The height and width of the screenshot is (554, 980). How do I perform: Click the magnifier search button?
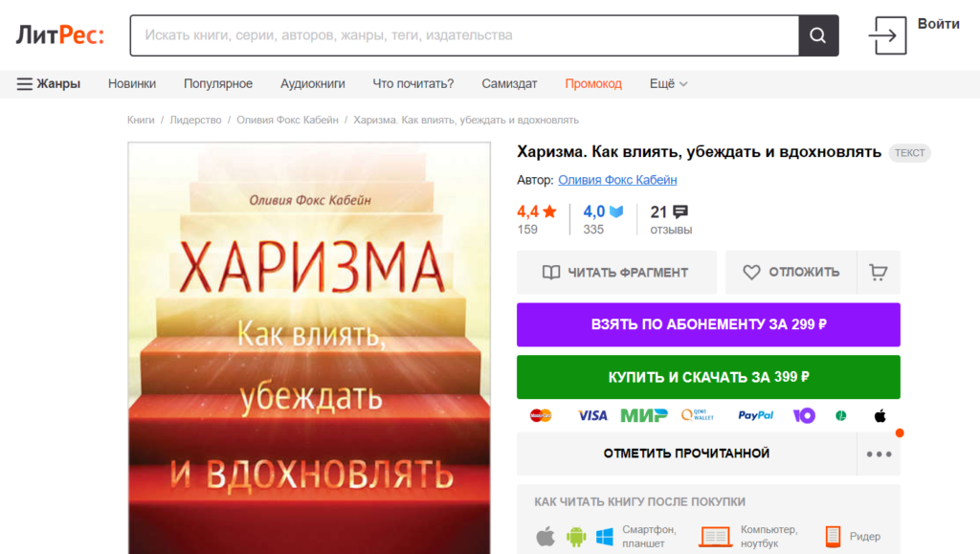[818, 35]
